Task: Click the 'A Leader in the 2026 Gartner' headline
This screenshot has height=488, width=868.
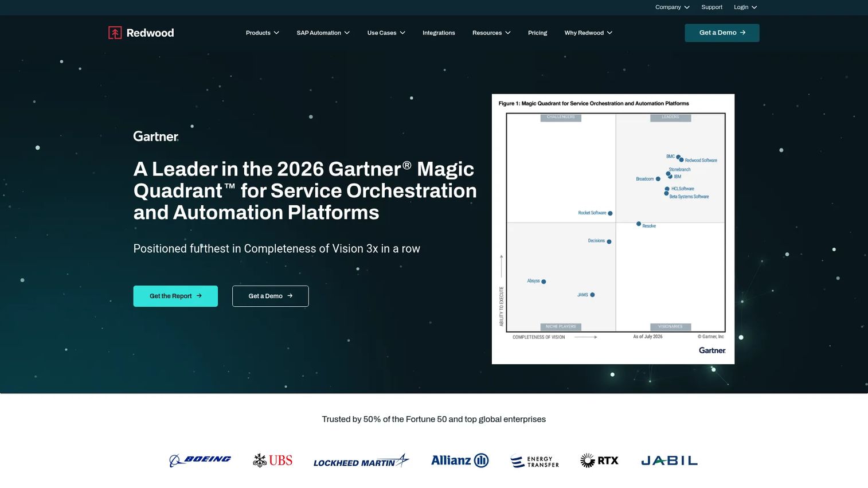Action: pos(305,190)
